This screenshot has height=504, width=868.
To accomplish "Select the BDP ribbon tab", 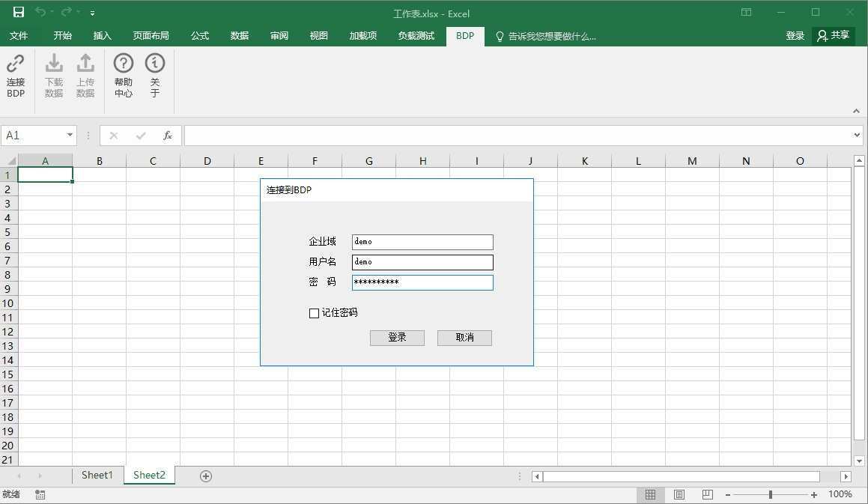I will (x=465, y=36).
